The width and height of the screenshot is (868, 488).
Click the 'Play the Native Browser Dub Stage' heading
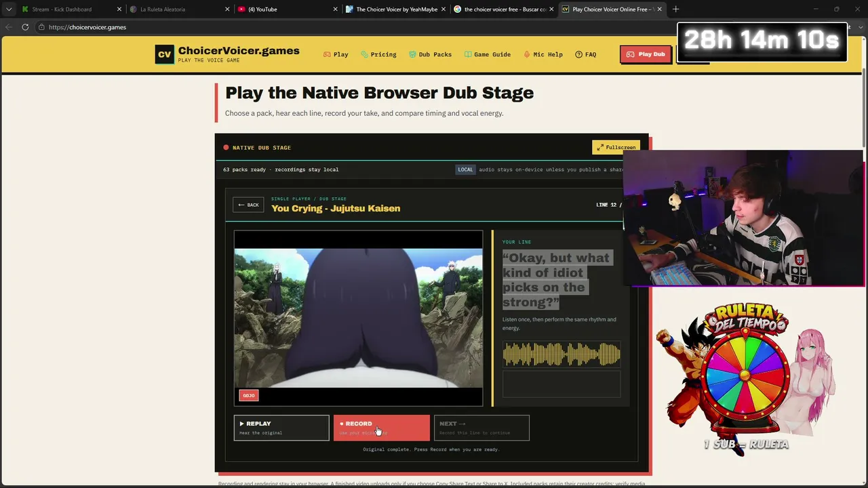pos(379,93)
